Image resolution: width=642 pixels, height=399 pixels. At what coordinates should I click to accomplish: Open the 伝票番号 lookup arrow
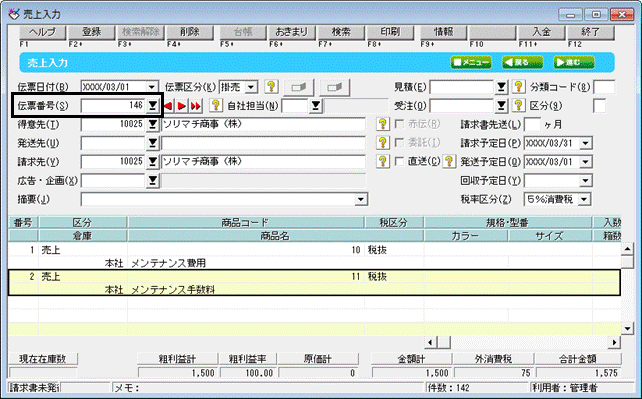153,106
